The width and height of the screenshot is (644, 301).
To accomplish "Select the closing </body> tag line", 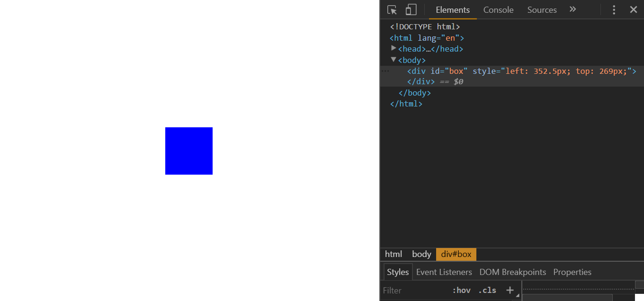I will (x=414, y=93).
